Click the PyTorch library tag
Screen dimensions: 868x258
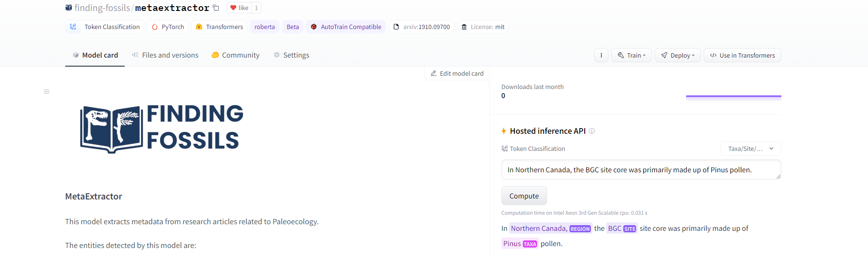tap(168, 27)
